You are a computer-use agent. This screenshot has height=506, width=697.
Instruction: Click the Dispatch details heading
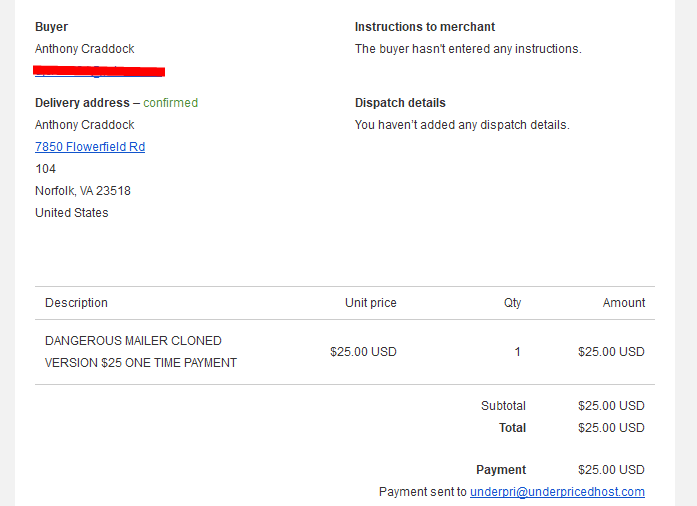tap(400, 103)
